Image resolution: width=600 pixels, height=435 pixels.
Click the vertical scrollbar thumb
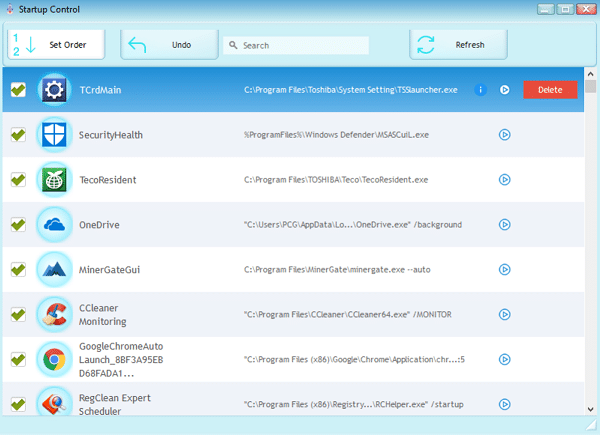point(590,86)
